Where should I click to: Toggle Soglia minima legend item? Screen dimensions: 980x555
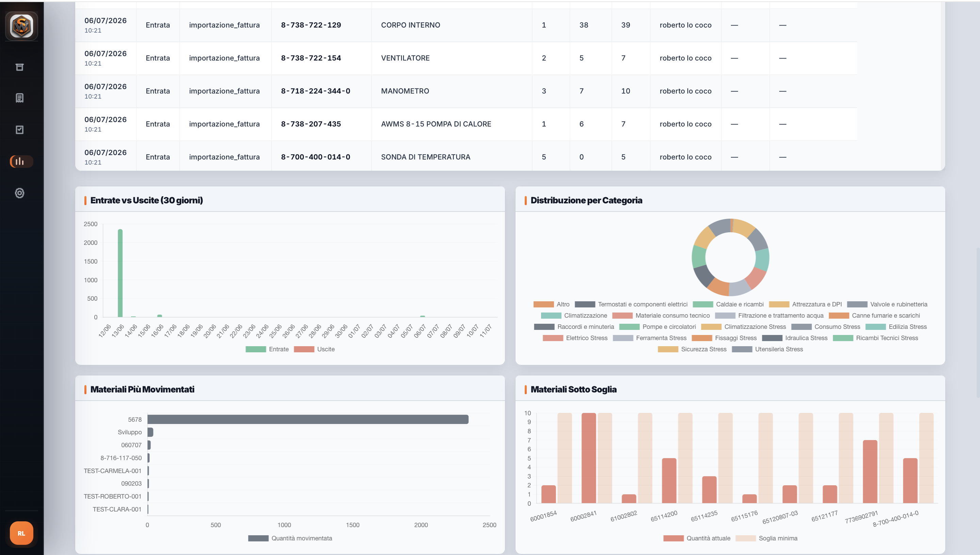click(766, 538)
